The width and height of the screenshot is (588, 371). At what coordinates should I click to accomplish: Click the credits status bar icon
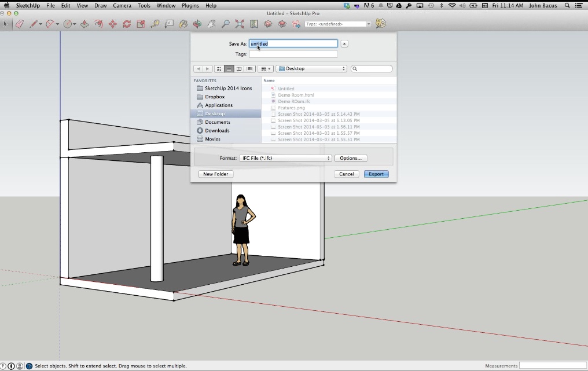coord(11,366)
